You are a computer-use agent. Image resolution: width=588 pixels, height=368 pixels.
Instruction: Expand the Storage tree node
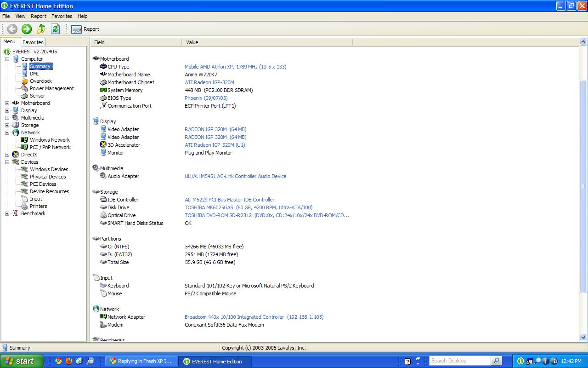click(7, 125)
